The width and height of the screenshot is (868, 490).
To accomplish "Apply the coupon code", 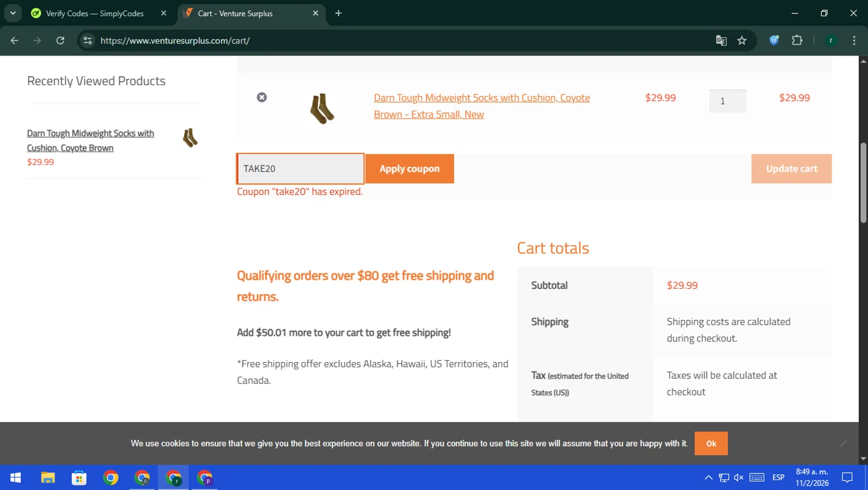I will coord(410,168).
